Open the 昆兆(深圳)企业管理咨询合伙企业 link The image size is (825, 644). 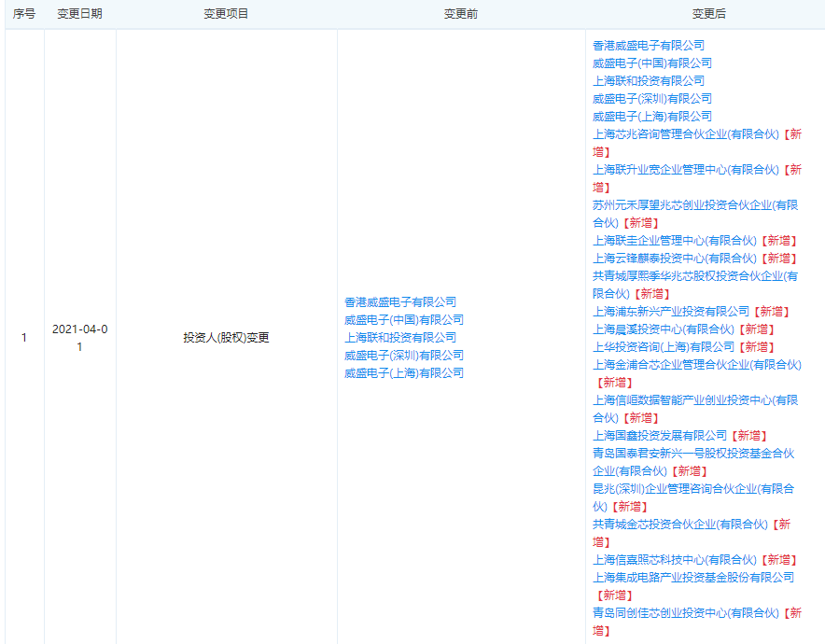pos(693,497)
